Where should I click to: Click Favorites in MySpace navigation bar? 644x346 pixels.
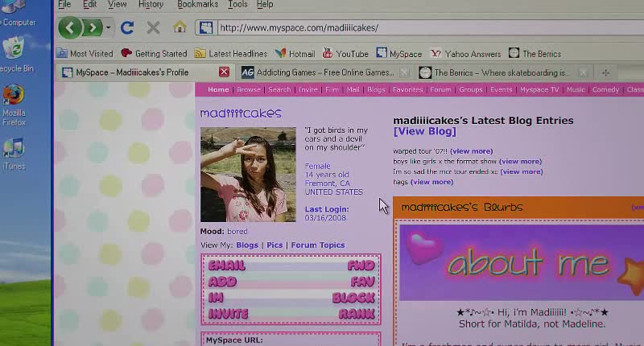[407, 89]
